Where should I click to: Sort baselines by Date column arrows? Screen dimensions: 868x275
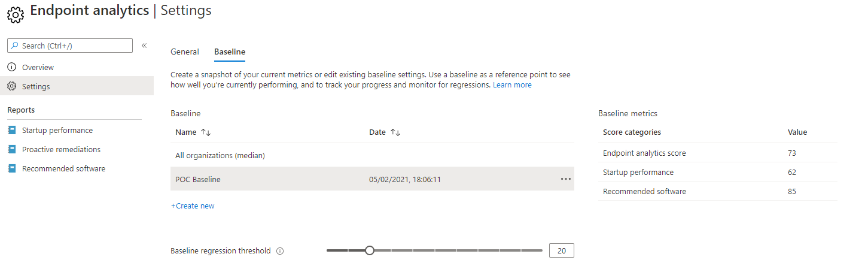click(x=395, y=132)
